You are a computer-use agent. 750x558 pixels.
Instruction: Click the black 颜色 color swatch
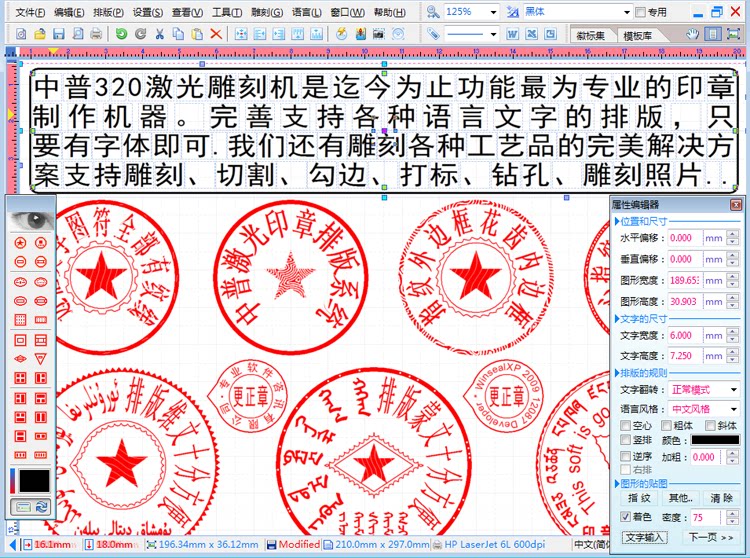coord(715,440)
